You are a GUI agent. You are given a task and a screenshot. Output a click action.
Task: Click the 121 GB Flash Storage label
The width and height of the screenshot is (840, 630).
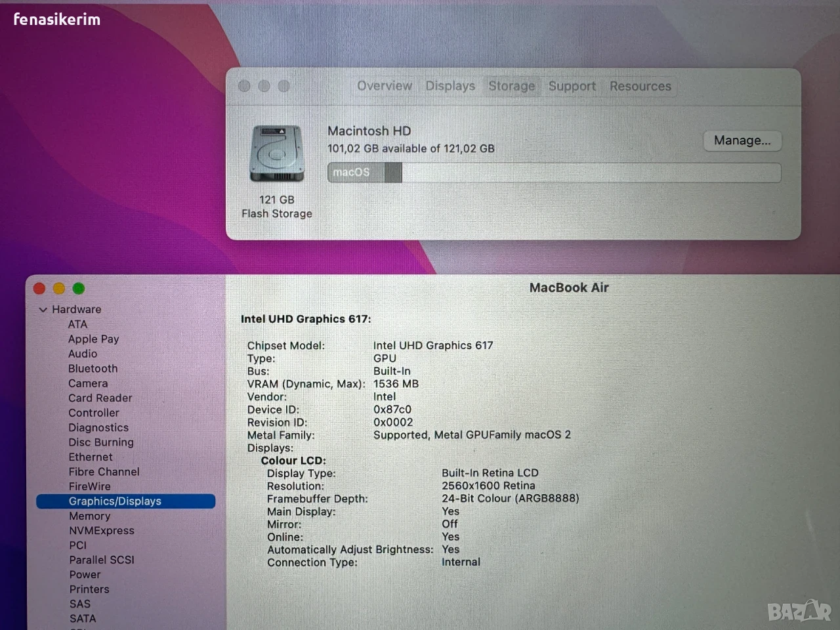(x=277, y=207)
